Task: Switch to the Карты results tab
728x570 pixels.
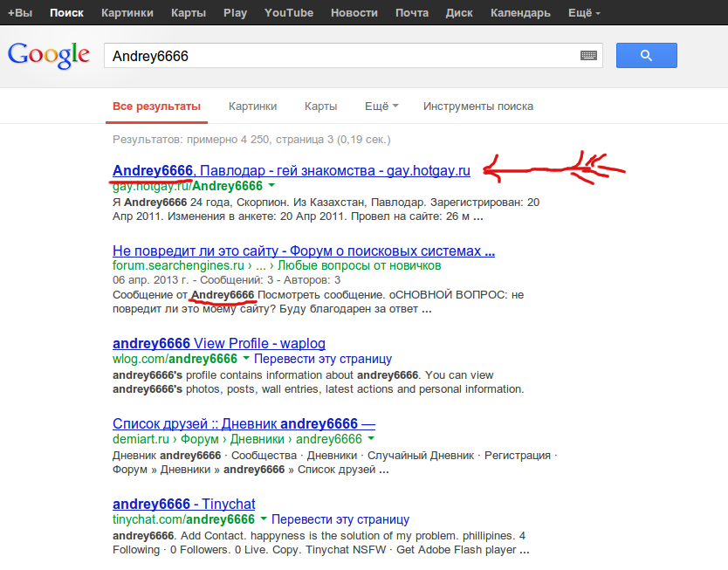Action: (320, 106)
